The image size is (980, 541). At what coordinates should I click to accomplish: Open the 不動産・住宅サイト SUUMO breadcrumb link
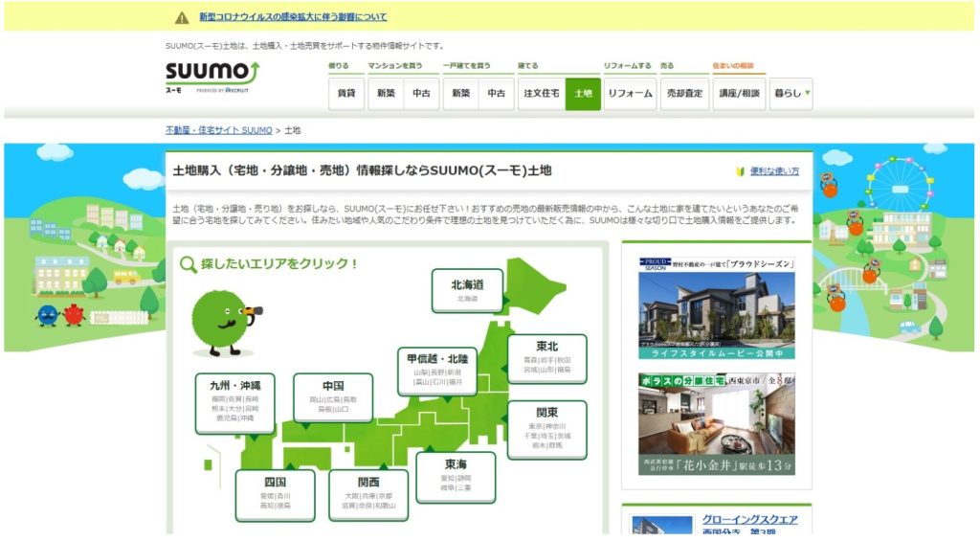[x=219, y=130]
